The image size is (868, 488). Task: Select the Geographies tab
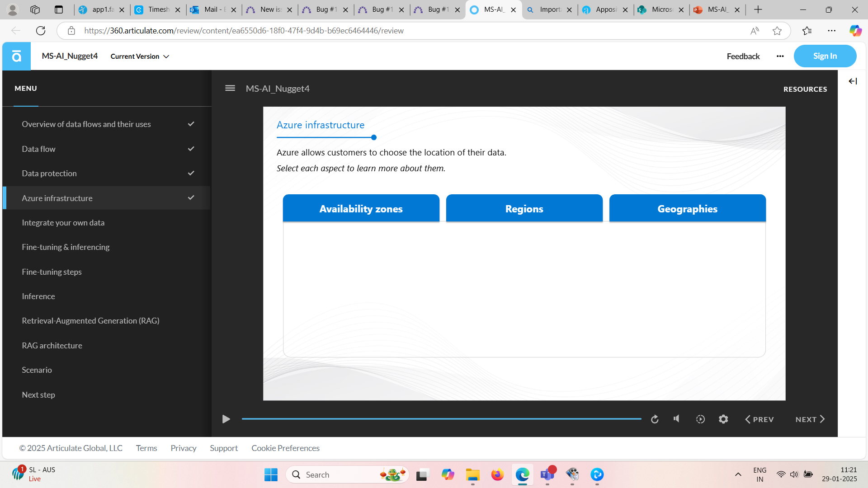coord(688,208)
